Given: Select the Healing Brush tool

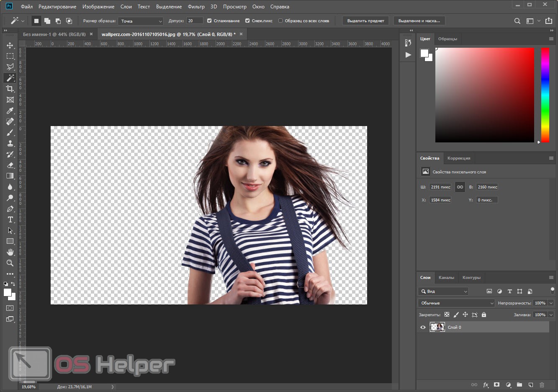Looking at the screenshot, I should click(x=10, y=121).
